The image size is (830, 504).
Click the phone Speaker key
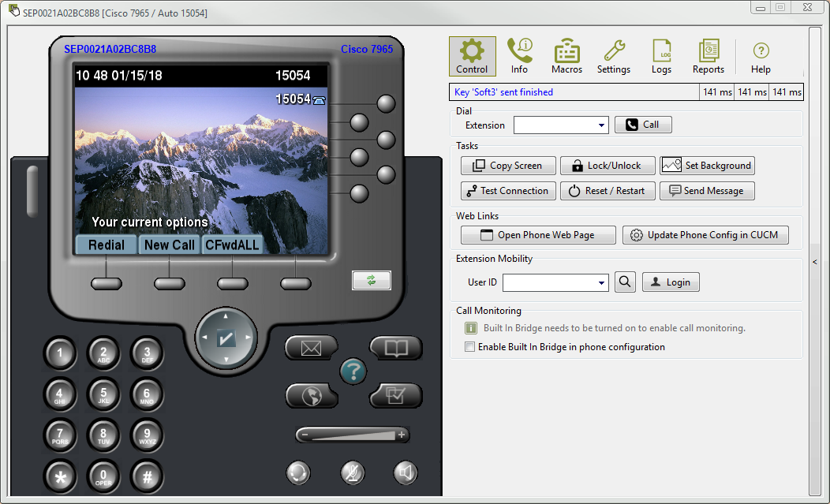406,472
